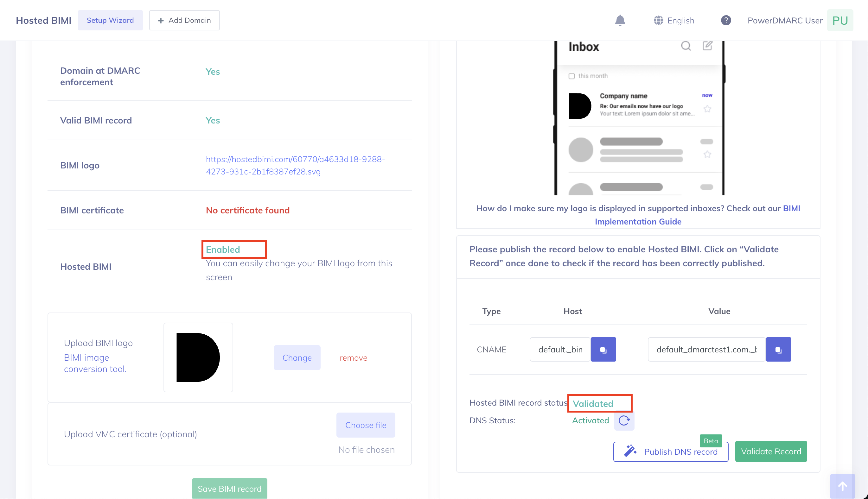
Task: Open the English language selector
Action: point(673,21)
